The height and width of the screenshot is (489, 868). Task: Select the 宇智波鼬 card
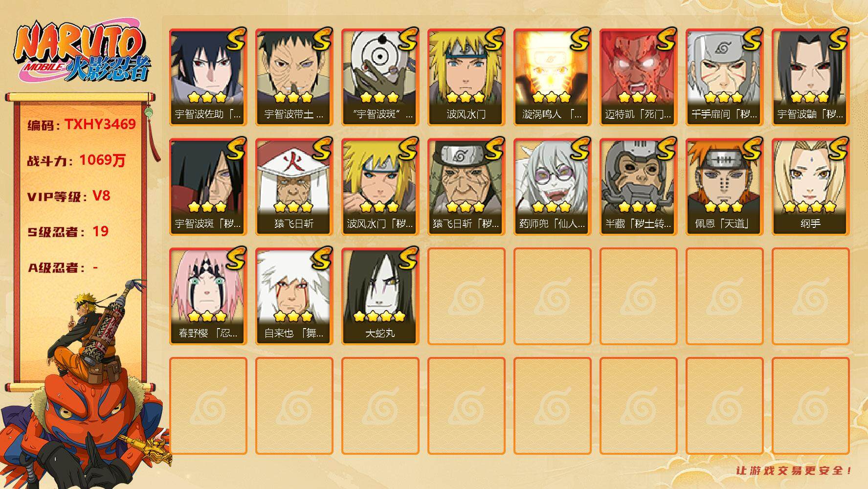[x=810, y=77]
